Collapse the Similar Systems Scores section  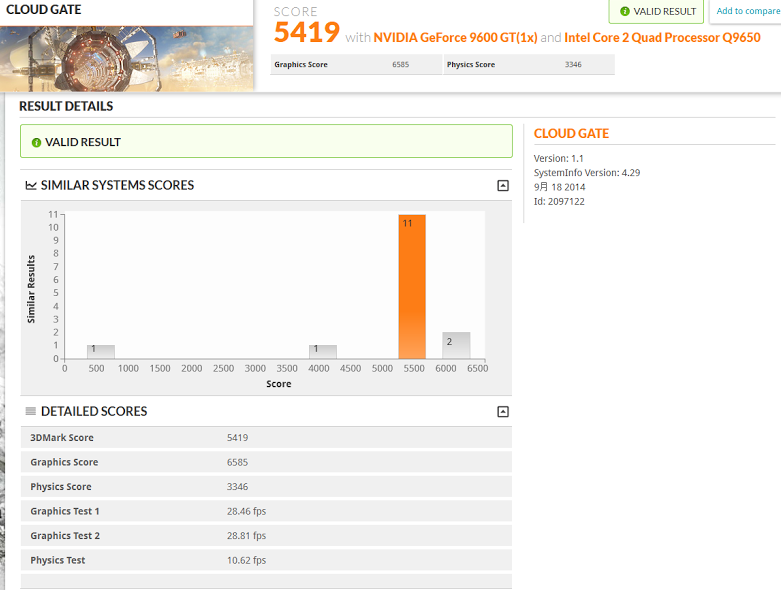coord(503,186)
